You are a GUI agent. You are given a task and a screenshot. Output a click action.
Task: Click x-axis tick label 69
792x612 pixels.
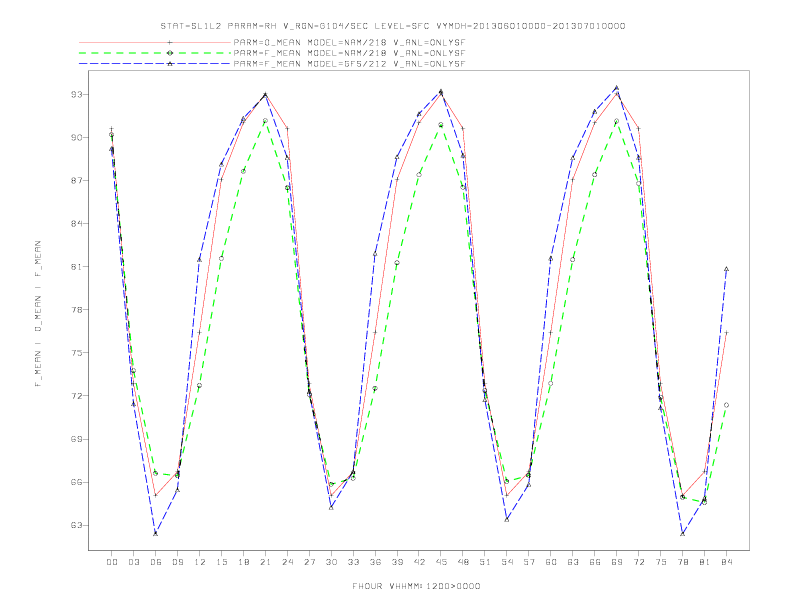[617, 562]
